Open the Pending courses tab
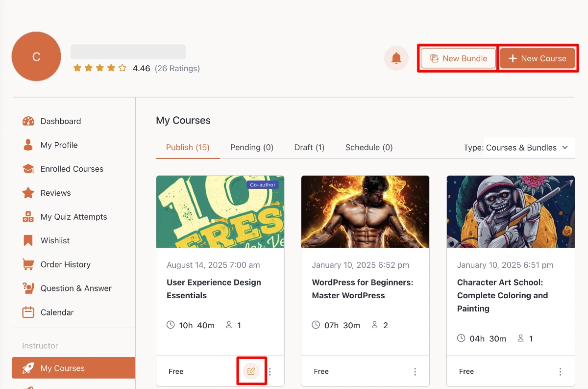 click(x=252, y=147)
